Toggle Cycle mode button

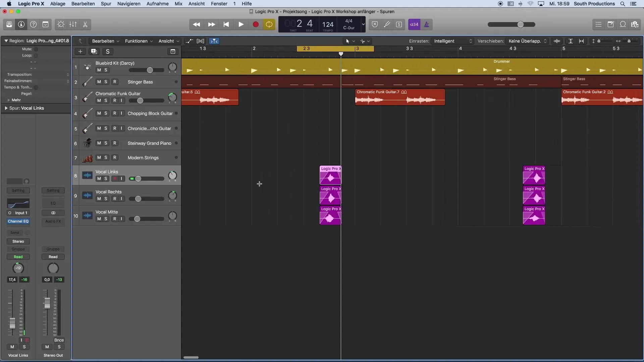pos(269,24)
